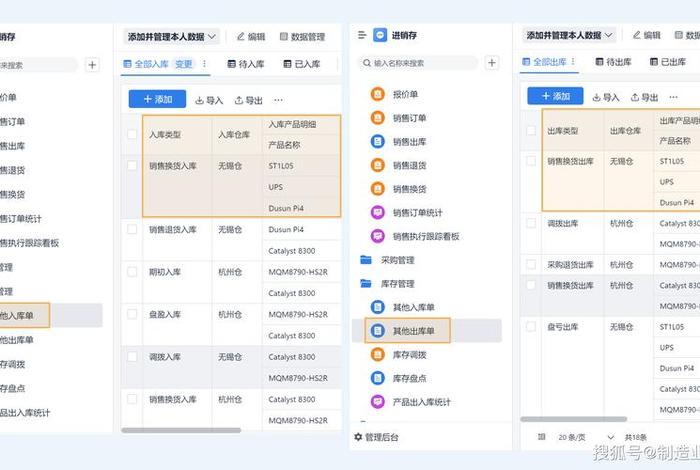Open 库存调拨 in the right window sidebar
The height and width of the screenshot is (470, 700).
(x=398, y=354)
